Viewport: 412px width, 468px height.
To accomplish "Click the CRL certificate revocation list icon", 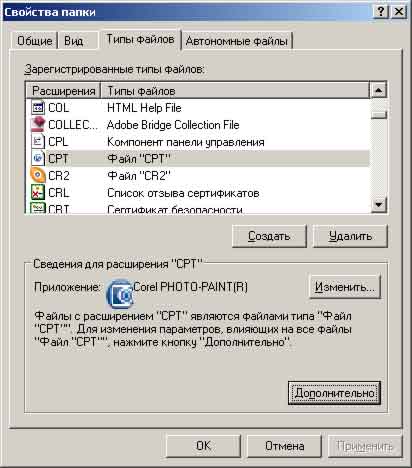I will 38,193.
